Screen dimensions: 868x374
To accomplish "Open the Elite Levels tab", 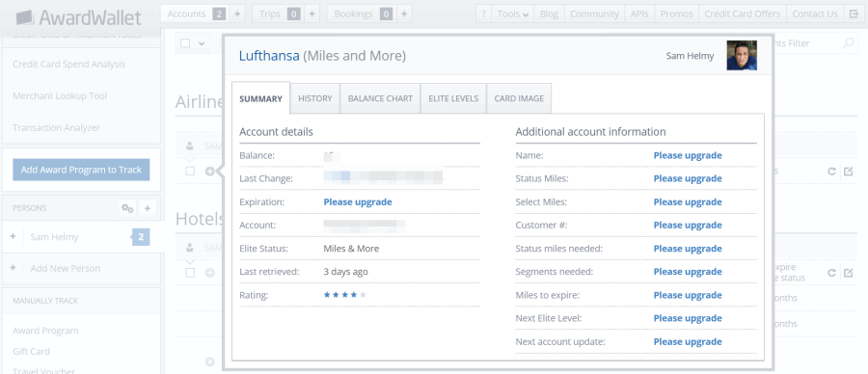I will [453, 98].
